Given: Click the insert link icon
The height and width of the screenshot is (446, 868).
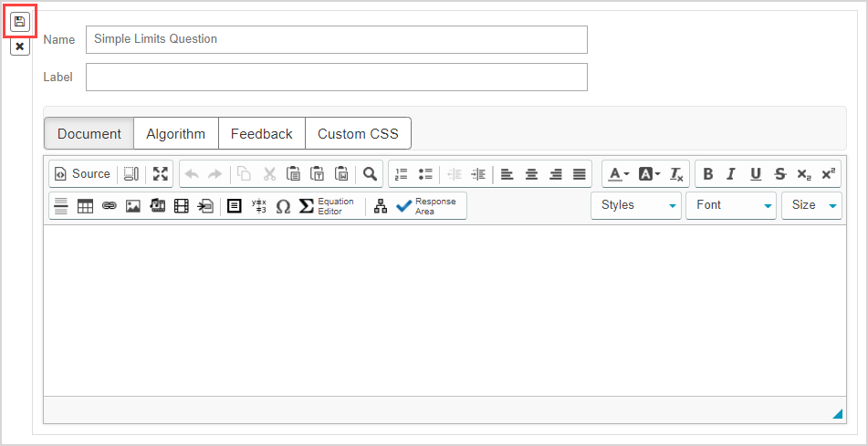Looking at the screenshot, I should [x=110, y=206].
